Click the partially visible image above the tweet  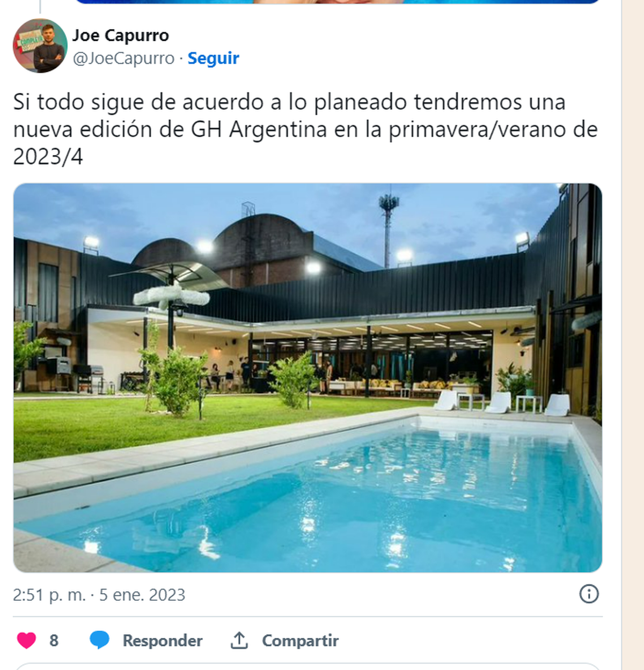pos(337,2)
